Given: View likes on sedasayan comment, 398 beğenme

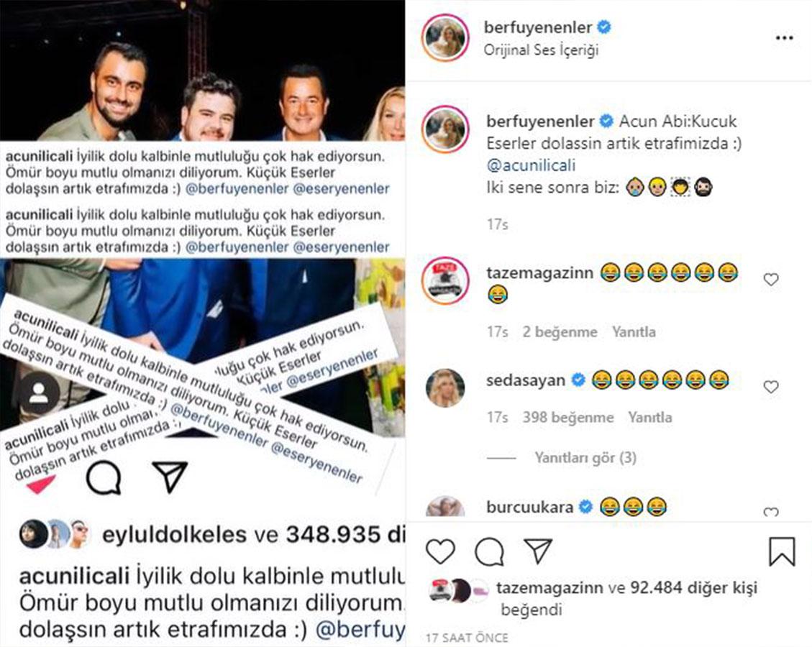Looking at the screenshot, I should (x=568, y=417).
